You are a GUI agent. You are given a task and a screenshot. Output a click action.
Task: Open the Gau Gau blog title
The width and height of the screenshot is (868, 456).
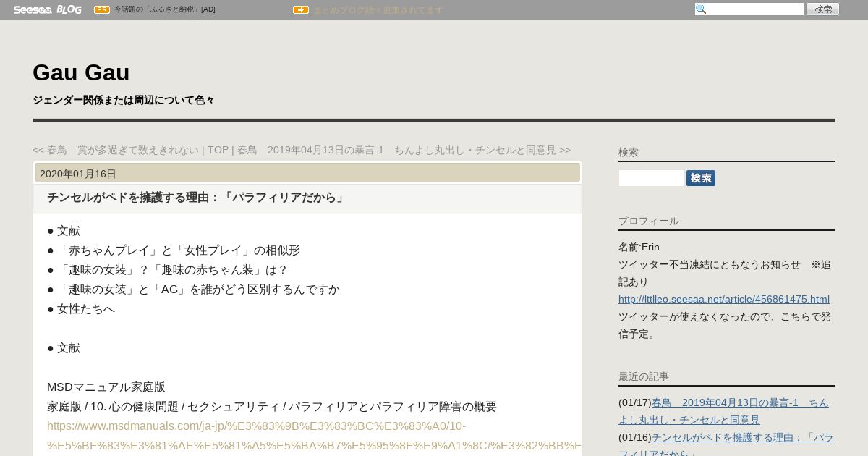[81, 72]
